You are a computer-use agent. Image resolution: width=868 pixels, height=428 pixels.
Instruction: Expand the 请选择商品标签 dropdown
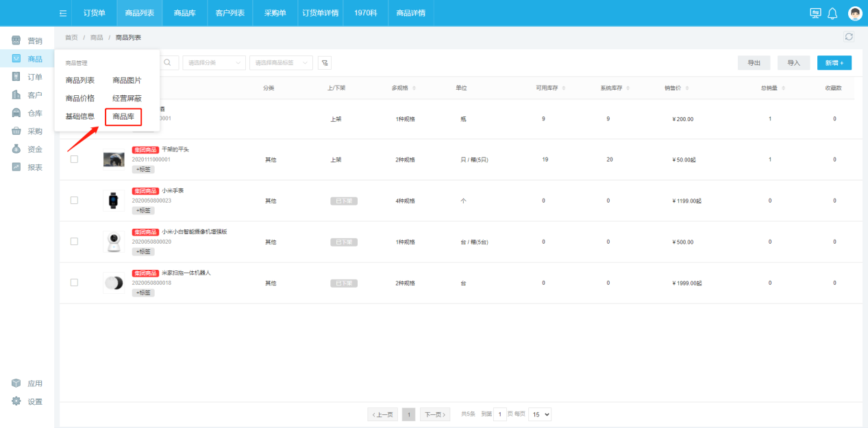[x=281, y=62]
